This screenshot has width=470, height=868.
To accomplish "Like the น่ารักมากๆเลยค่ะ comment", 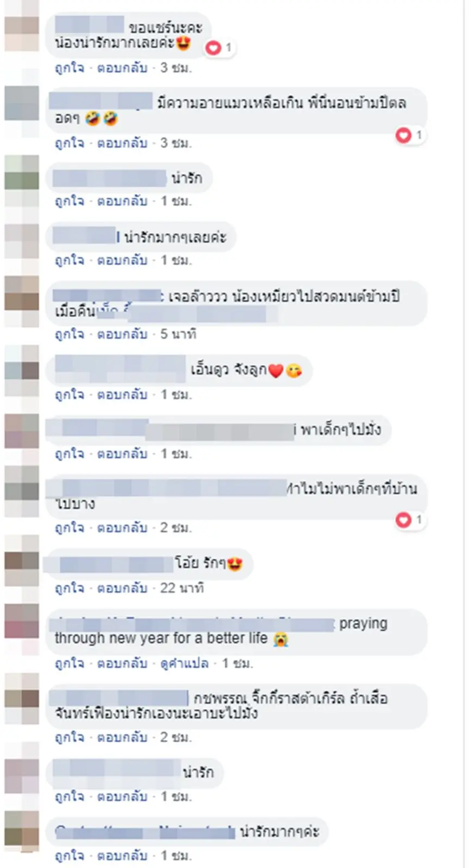I will tap(69, 260).
